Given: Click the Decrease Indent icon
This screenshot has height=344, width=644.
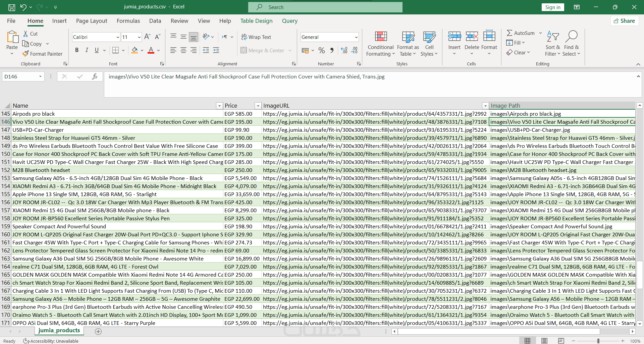Looking at the screenshot, I should [x=206, y=50].
